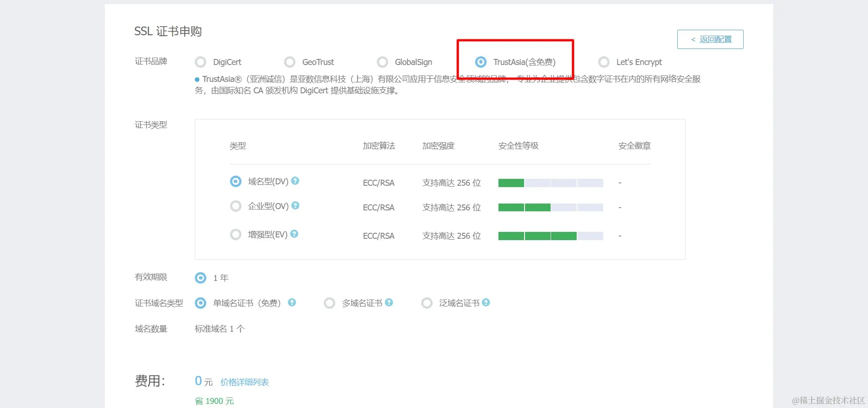Click the 返回配置 button

click(710, 39)
